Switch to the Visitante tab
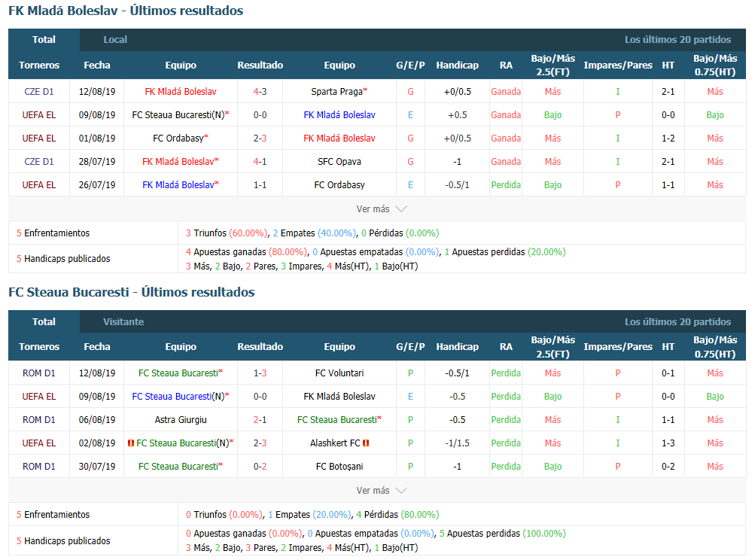Image resolution: width=755 pixels, height=560 pixels. click(123, 321)
